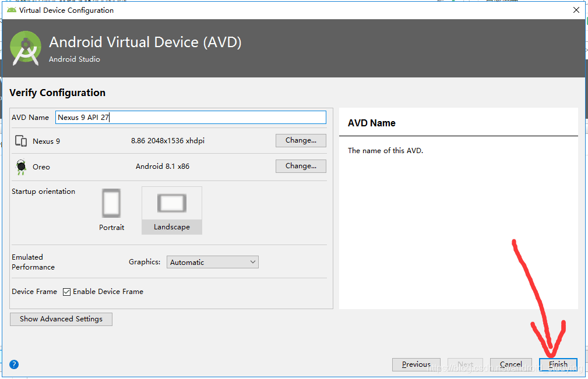Focus the AVD Name input field
This screenshot has height=379, width=588.
191,117
